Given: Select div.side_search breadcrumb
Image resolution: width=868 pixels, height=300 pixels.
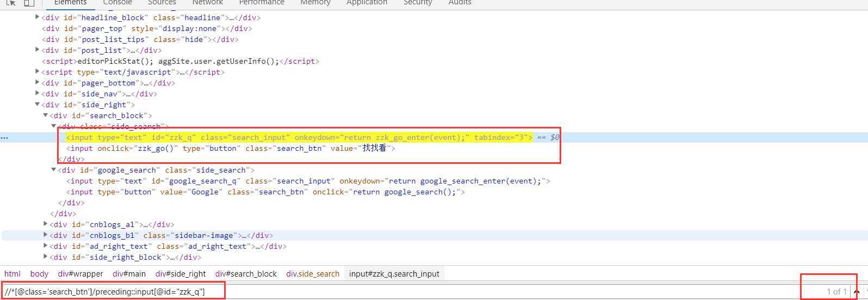Looking at the screenshot, I should click(x=313, y=274).
